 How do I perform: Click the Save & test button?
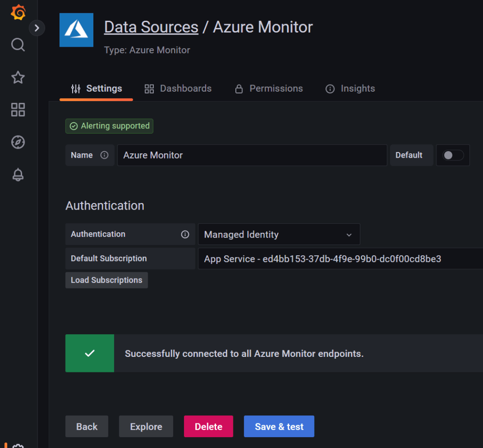tap(279, 427)
